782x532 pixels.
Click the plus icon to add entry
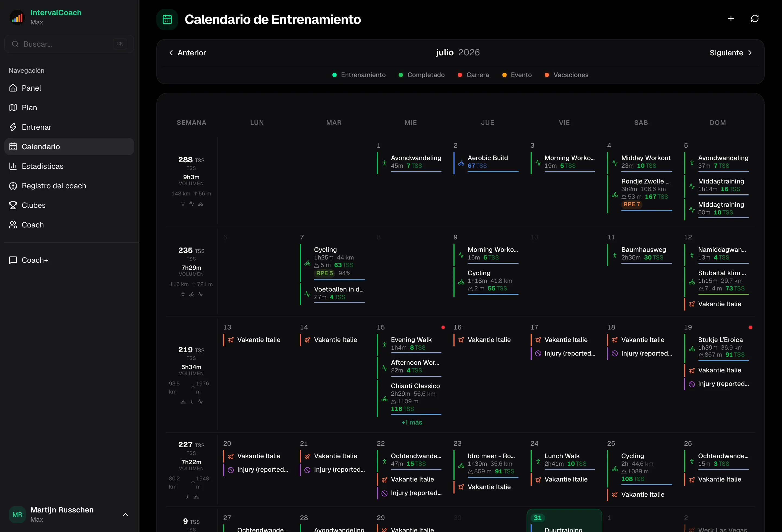click(x=730, y=18)
